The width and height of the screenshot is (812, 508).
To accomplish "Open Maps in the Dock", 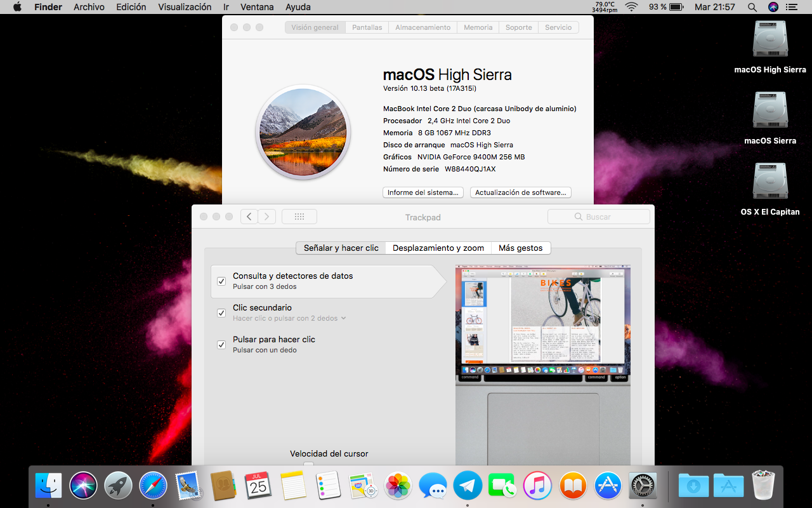I will pyautogui.click(x=363, y=486).
